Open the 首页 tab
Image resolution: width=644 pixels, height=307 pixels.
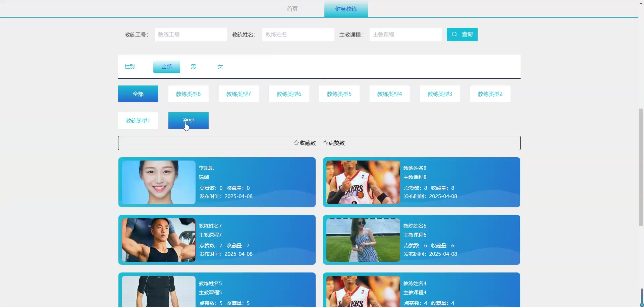[x=292, y=9]
